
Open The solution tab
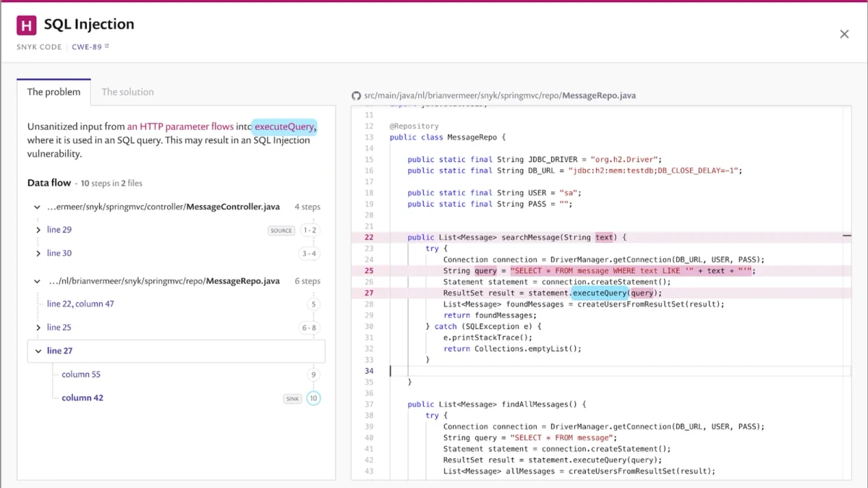pos(127,92)
